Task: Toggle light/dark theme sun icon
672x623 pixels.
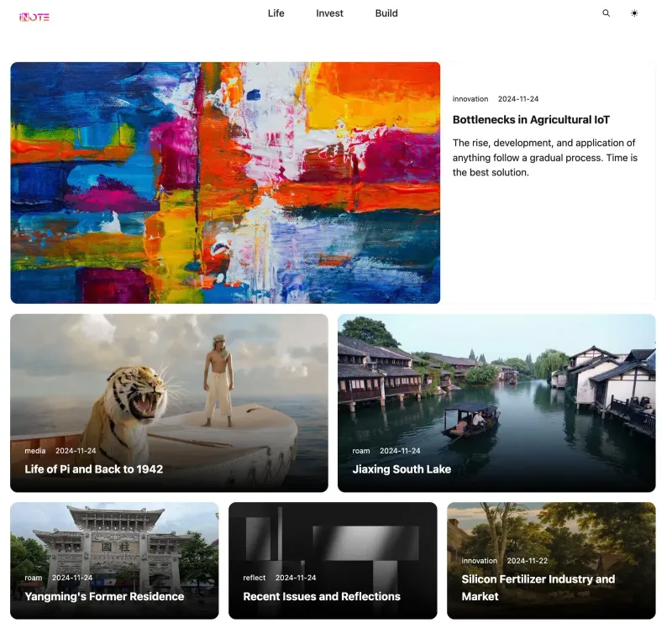Action: tap(634, 13)
